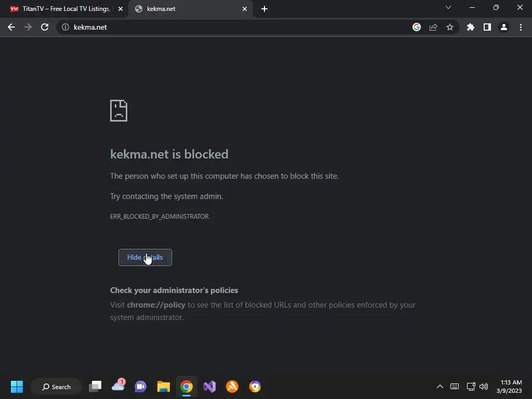This screenshot has height=399, width=532.
Task: Open the Avast Secure Browser shield icon
Action: point(255,387)
